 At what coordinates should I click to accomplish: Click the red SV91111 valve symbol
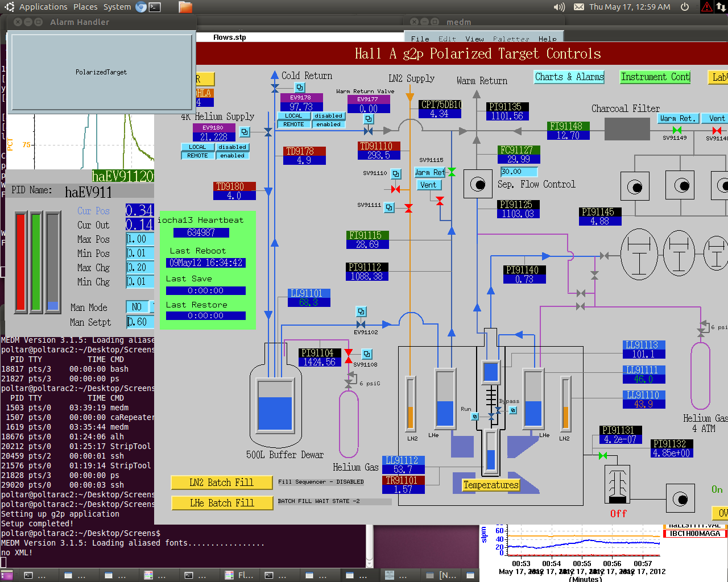(x=408, y=208)
